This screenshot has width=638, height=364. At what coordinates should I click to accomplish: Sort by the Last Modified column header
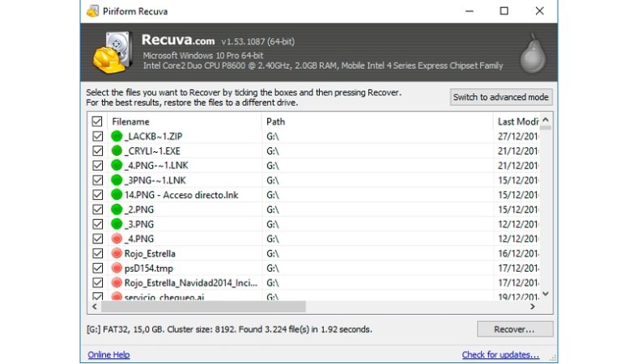tap(517, 121)
